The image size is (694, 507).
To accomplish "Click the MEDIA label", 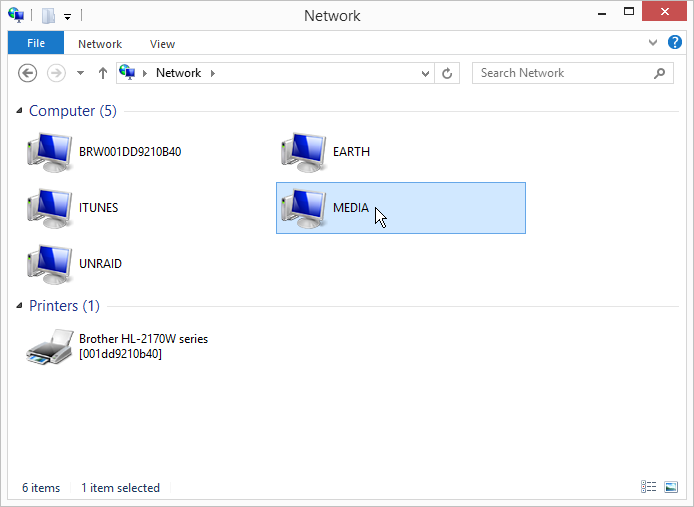I will pyautogui.click(x=351, y=208).
